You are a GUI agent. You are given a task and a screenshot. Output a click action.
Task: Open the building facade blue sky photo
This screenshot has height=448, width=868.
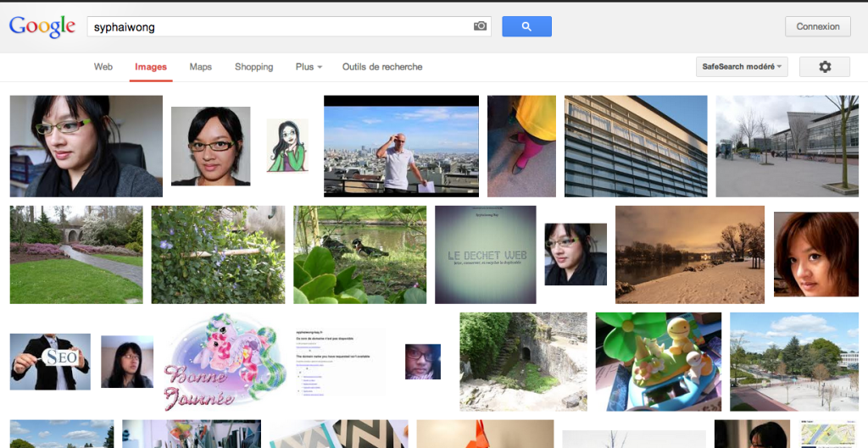pyautogui.click(x=636, y=146)
